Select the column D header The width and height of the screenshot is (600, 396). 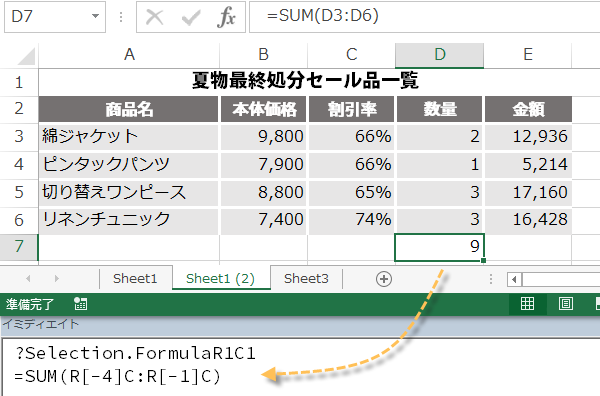[x=440, y=55]
